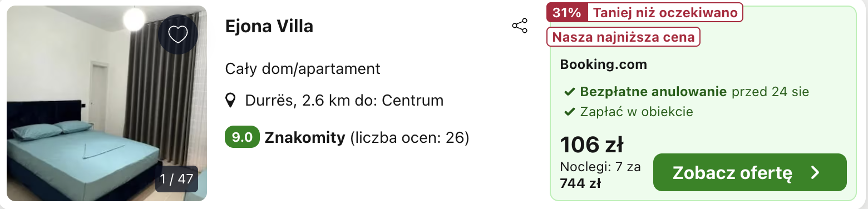Share the listing via the share icon
This screenshot has width=868, height=209.
click(x=520, y=26)
